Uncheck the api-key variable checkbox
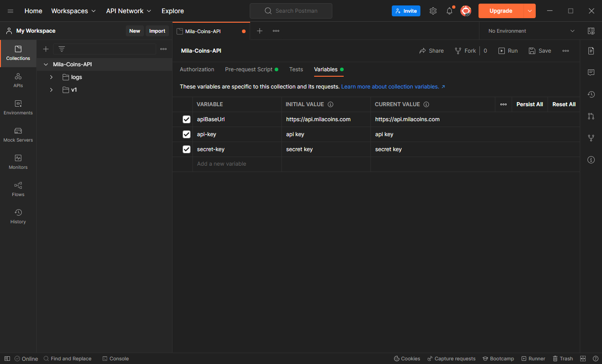The width and height of the screenshot is (602, 364). (x=187, y=134)
